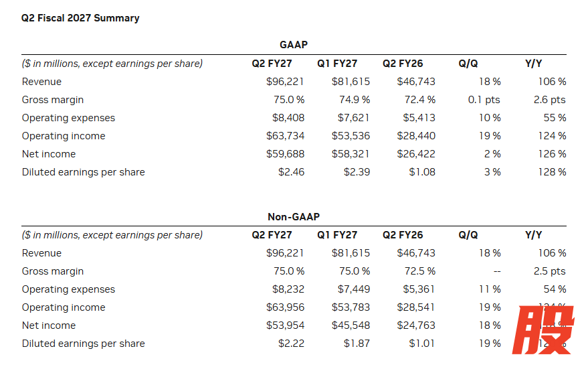588x367 pixels.
Task: Select GAAP diluted EPS $2.46 value
Action: [291, 172]
